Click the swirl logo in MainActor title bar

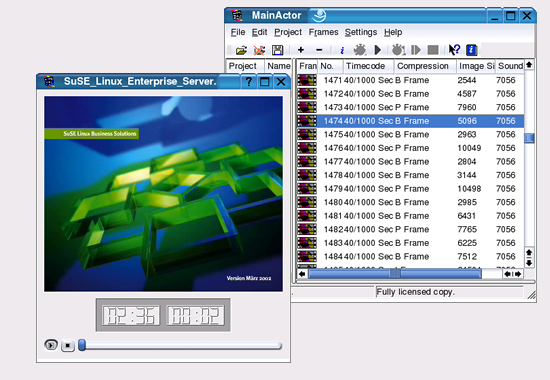click(x=319, y=15)
